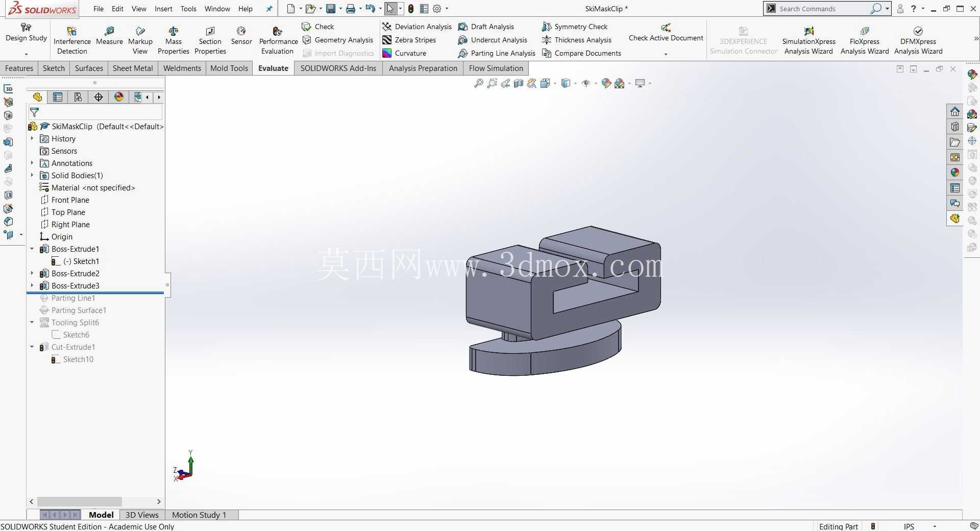
Task: Switch to the 3D Views tab
Action: pyautogui.click(x=142, y=515)
